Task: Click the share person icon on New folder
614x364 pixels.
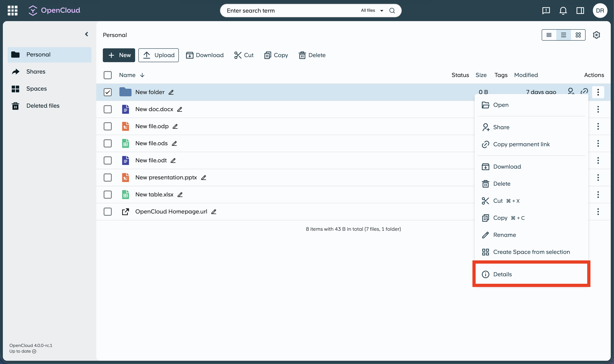Action: [572, 91]
